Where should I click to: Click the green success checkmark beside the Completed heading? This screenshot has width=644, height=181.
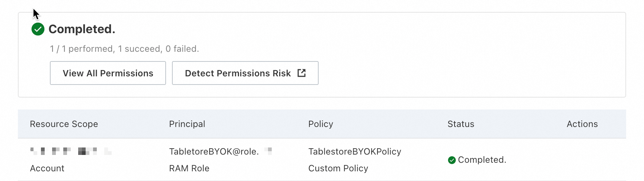pos(38,29)
